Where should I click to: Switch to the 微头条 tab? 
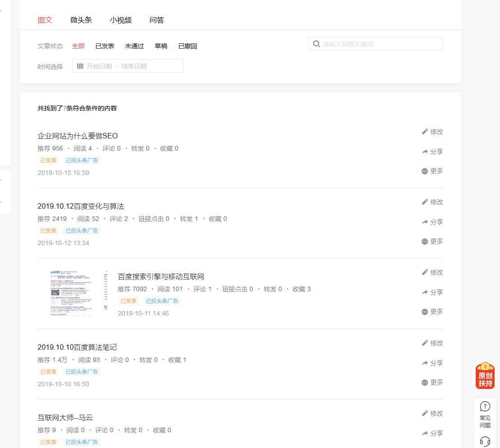coord(81,20)
